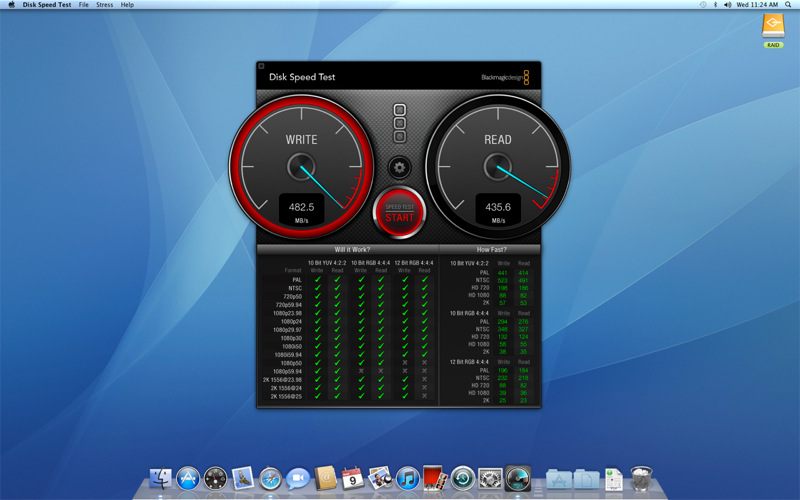Open Finder from the Dock

(x=160, y=478)
